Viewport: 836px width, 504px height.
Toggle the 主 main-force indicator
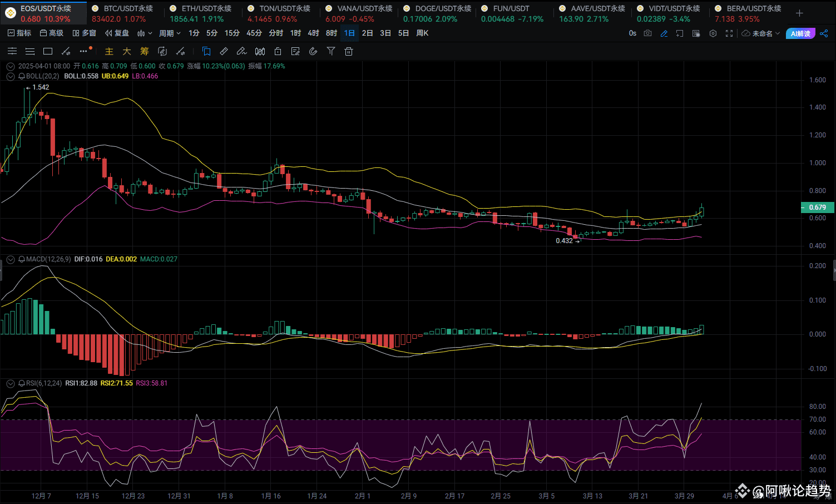coord(109,51)
